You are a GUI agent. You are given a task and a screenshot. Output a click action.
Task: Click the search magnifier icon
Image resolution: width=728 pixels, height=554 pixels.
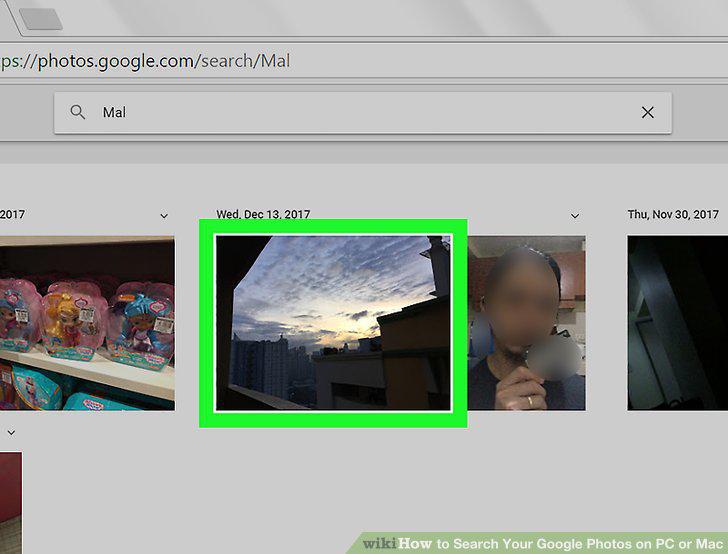[78, 112]
